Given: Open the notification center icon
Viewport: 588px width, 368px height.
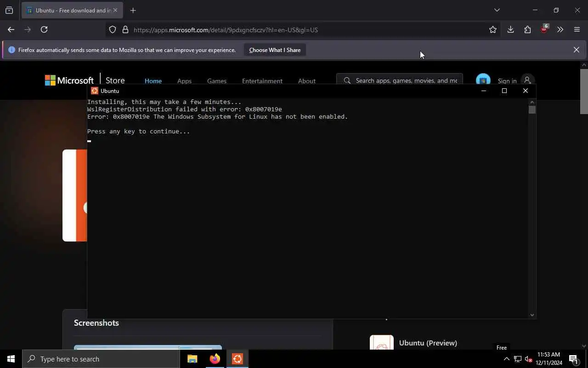Looking at the screenshot, I should coord(574,359).
